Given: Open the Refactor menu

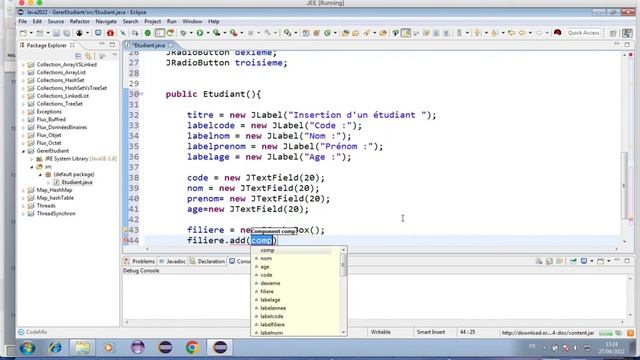Looking at the screenshot, I should click(x=80, y=21).
